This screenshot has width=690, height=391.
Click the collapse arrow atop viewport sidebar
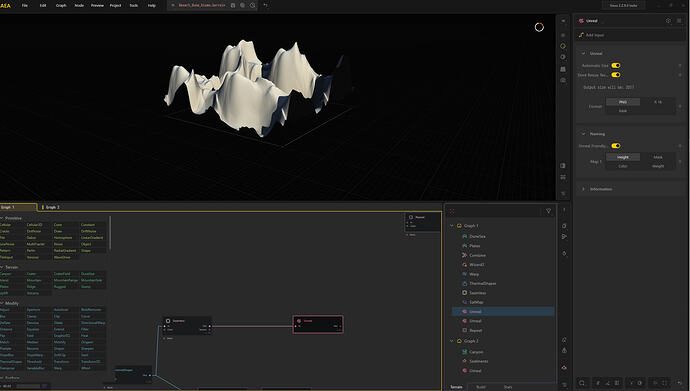563,21
